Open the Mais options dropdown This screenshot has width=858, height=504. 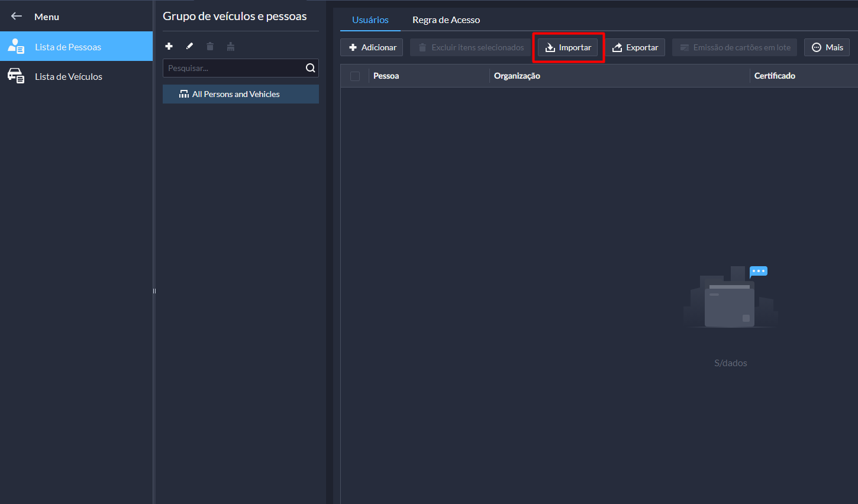pos(827,47)
